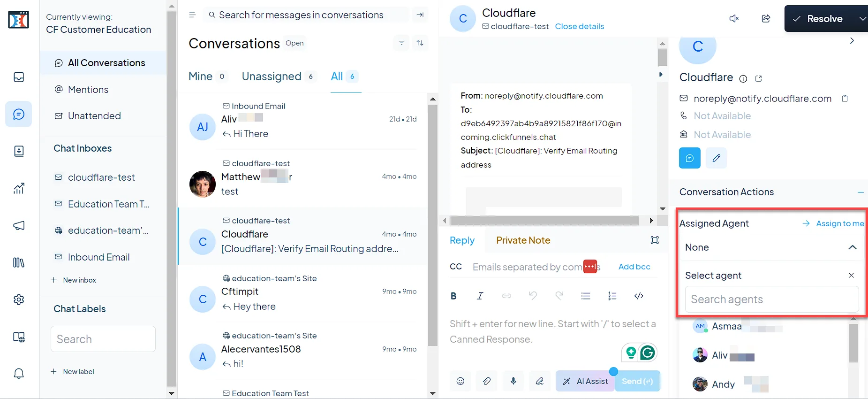Redo edit in reply editor

559,296
